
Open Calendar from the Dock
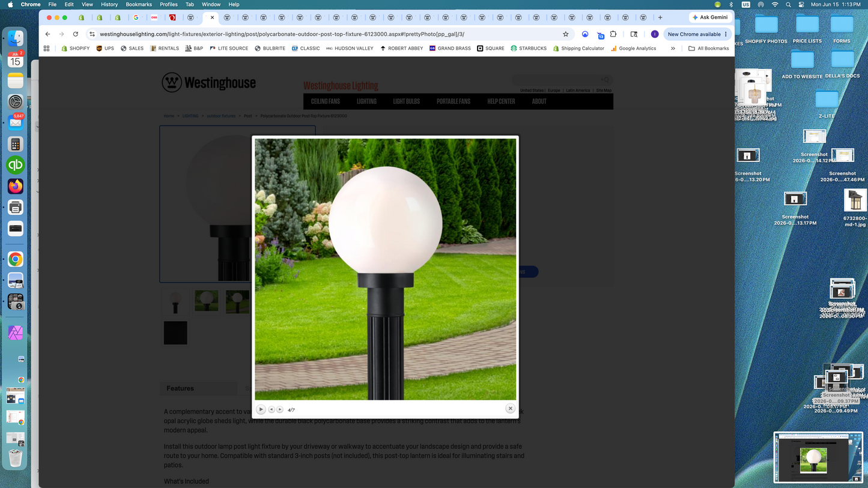click(x=16, y=59)
